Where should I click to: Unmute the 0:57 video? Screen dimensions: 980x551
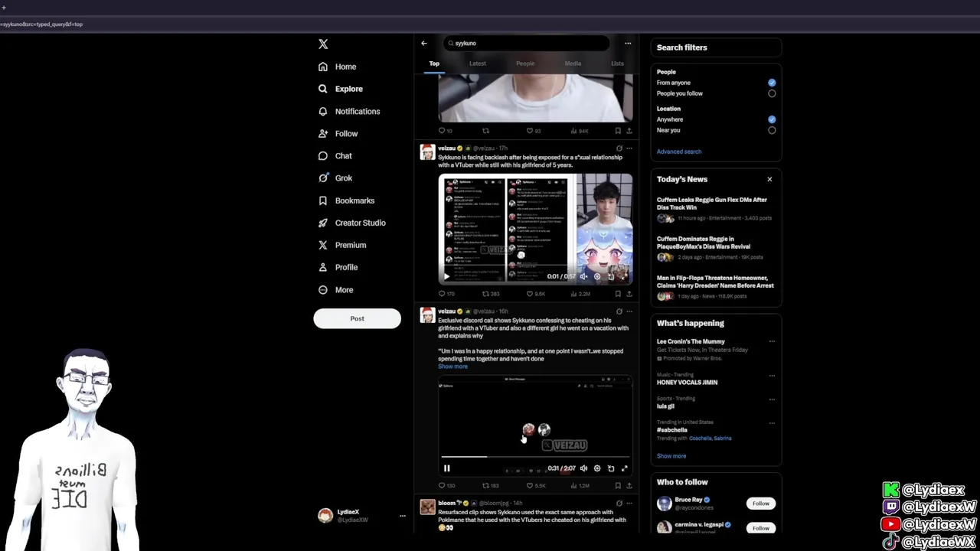coord(583,276)
